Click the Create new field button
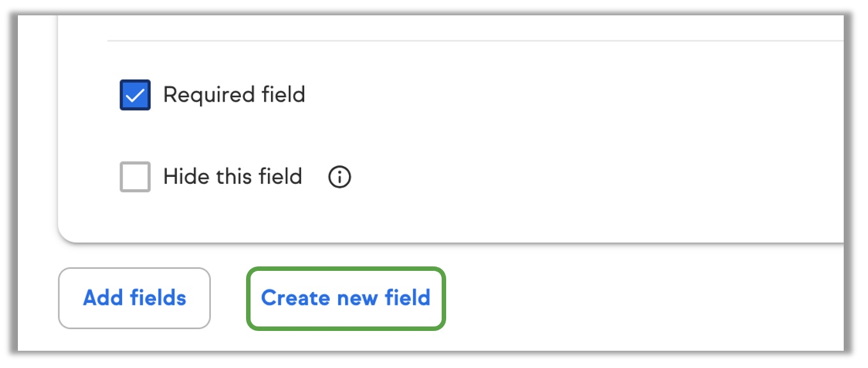This screenshot has height=368, width=868. coord(346,298)
